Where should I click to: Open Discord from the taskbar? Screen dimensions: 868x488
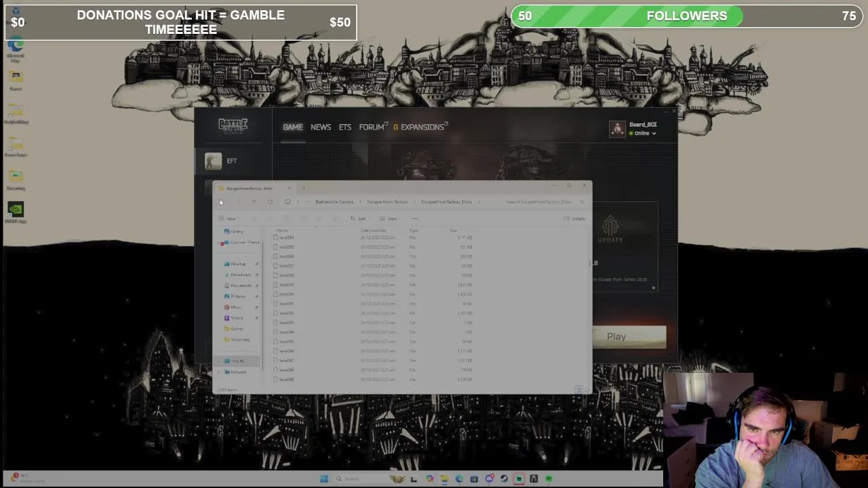click(x=489, y=479)
